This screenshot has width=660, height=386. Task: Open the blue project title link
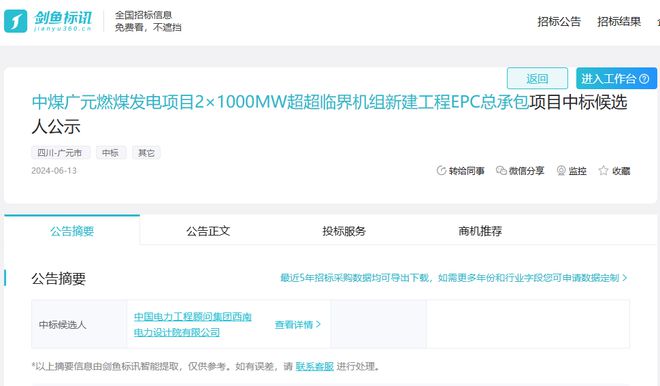coord(280,102)
